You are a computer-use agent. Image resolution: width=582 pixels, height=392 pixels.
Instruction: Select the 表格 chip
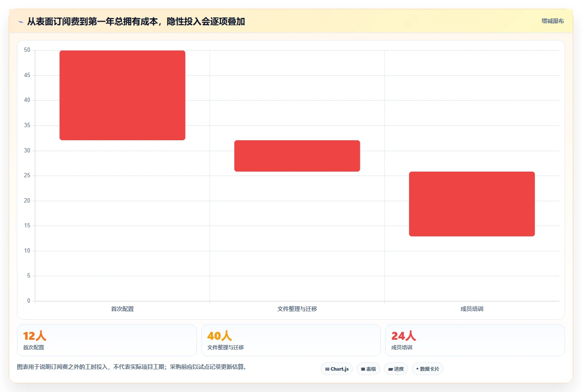point(368,369)
